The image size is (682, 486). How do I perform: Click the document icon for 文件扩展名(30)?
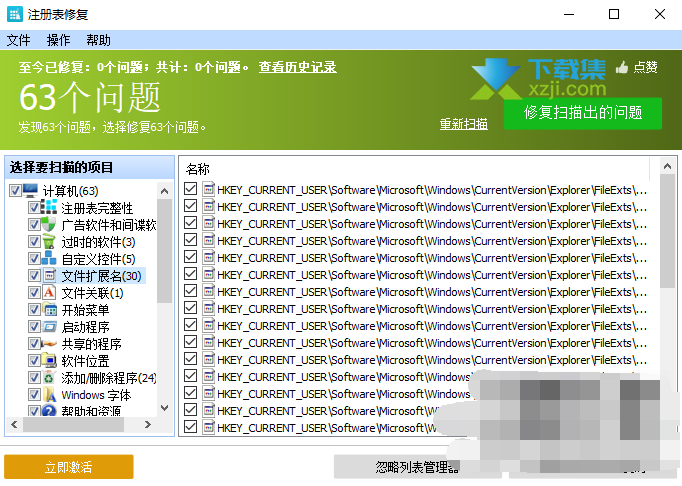tap(50, 275)
